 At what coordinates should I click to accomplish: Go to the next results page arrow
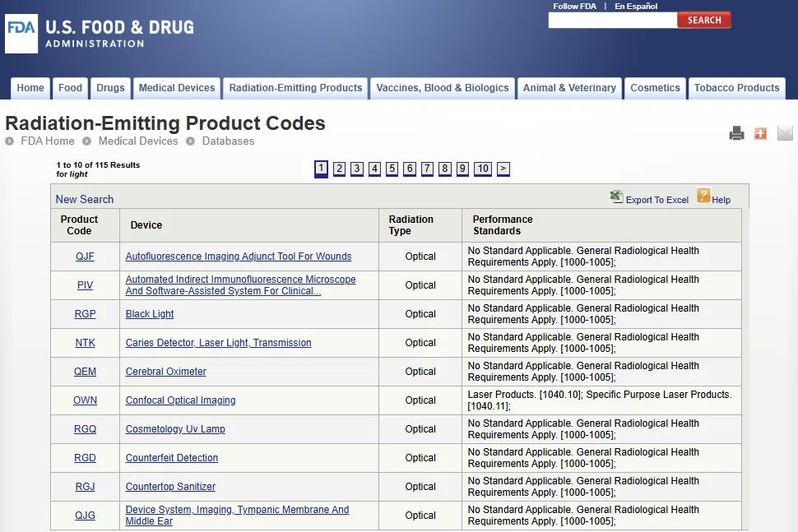click(x=503, y=169)
